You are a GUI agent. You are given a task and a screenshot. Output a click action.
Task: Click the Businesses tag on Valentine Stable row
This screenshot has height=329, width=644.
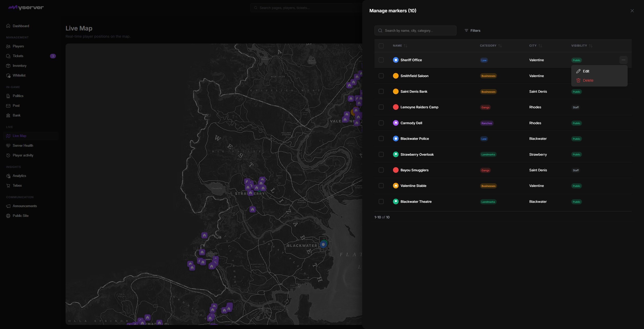pyautogui.click(x=488, y=186)
